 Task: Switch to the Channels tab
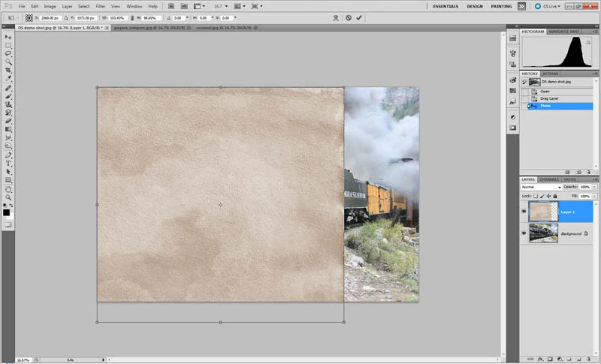click(x=549, y=179)
